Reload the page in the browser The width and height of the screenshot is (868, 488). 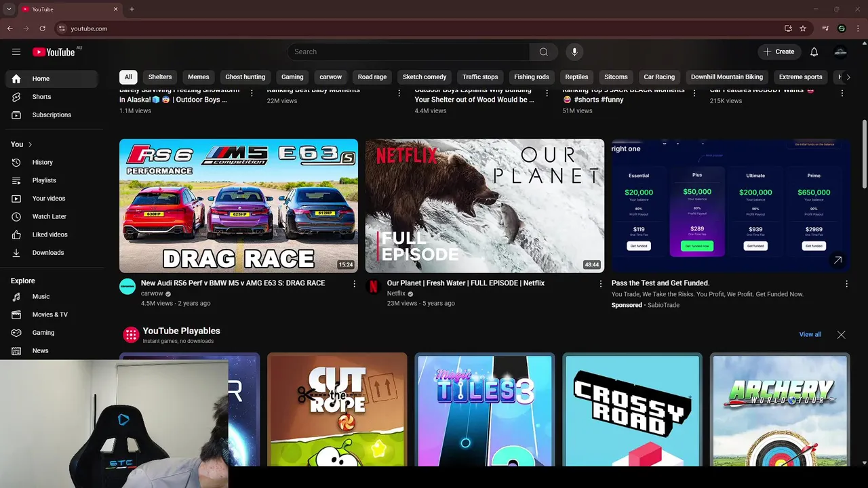coord(42,28)
